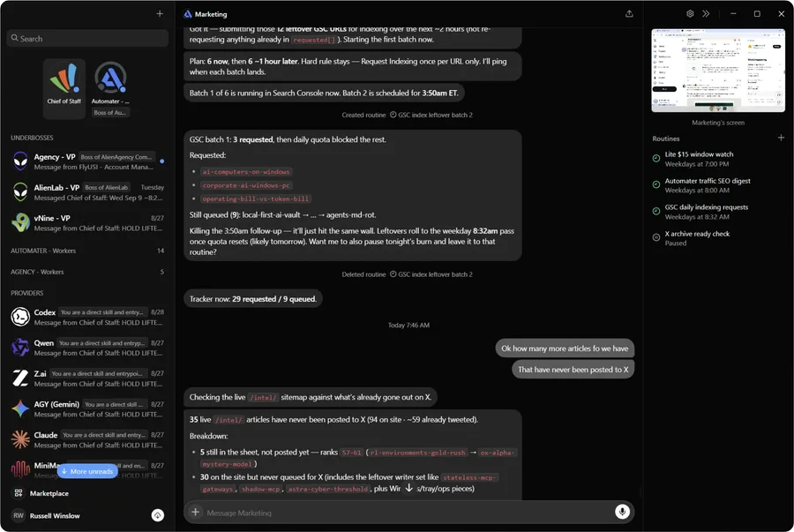The image size is (794, 532).
Task: Click the microphone voice input button
Action: pos(622,512)
